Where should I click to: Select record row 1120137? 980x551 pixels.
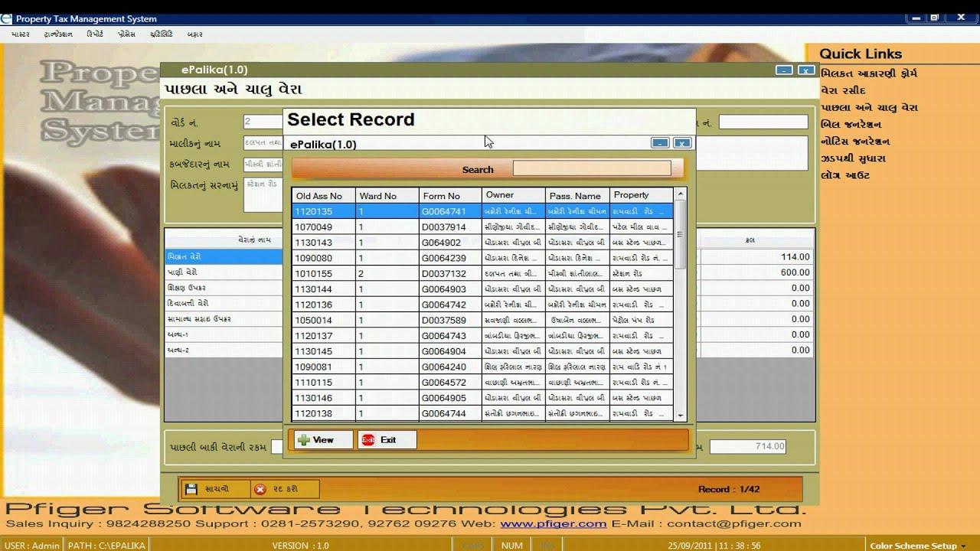click(x=482, y=336)
